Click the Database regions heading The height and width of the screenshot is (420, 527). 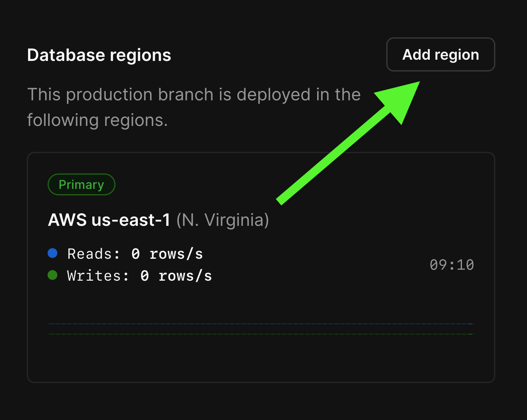[x=99, y=54]
